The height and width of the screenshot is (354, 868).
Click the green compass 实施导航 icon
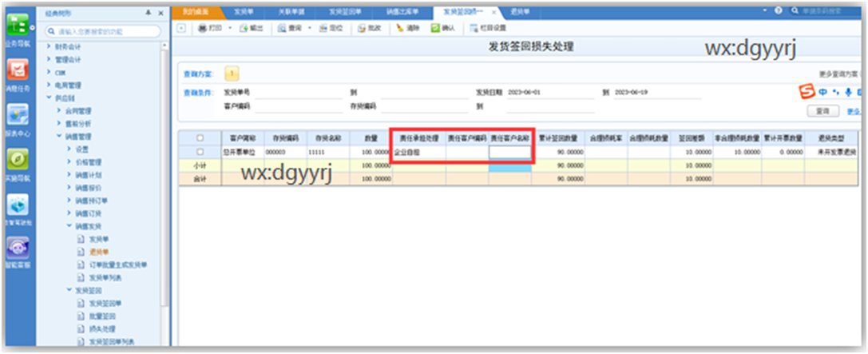tap(17, 160)
